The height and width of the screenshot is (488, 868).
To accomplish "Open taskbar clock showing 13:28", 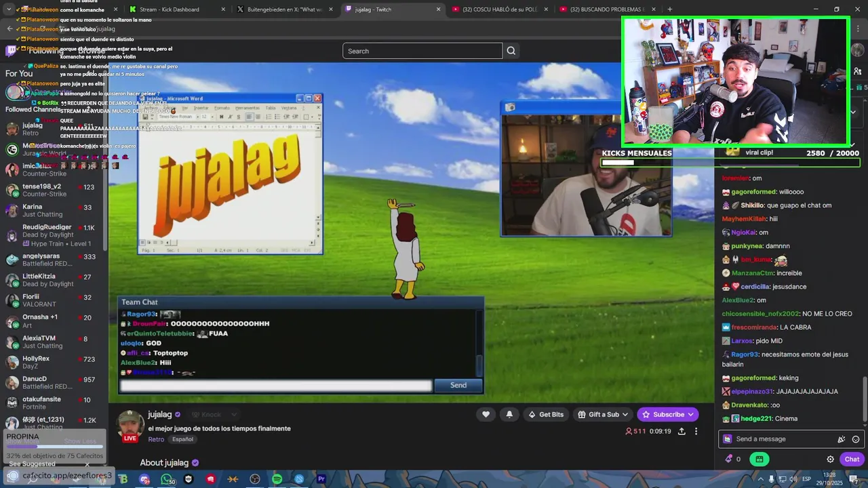I will tap(829, 479).
